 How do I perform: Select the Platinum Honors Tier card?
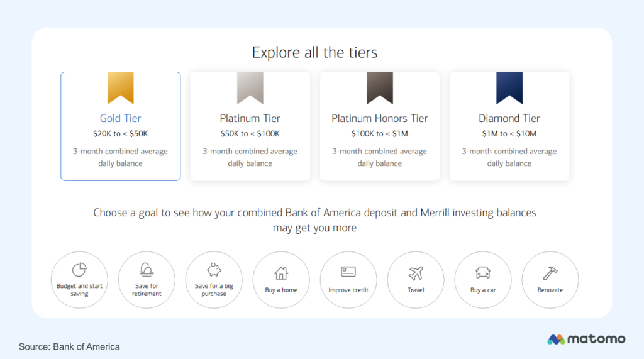[x=379, y=126]
